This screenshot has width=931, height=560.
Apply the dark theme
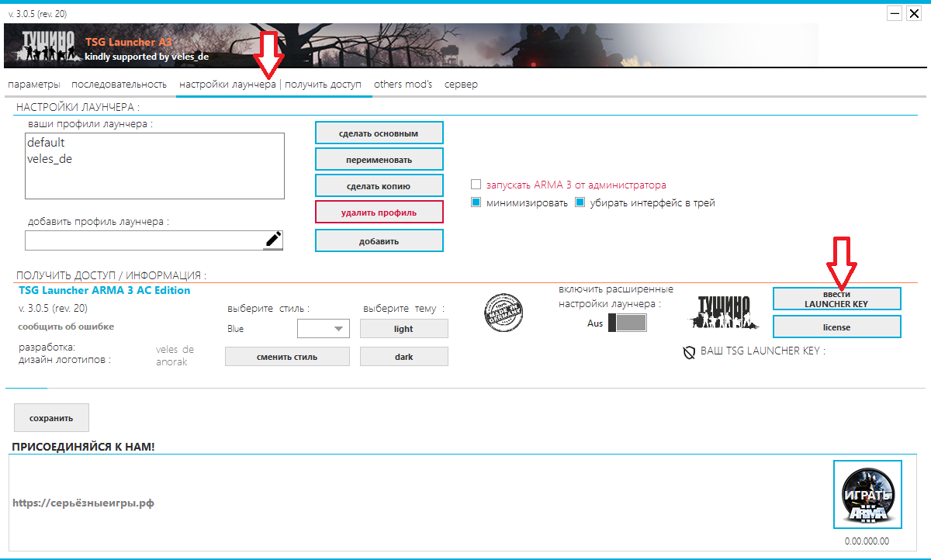(x=403, y=357)
